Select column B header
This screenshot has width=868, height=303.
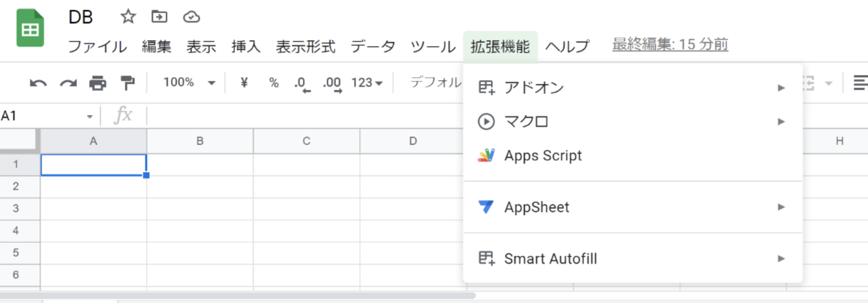(x=200, y=141)
